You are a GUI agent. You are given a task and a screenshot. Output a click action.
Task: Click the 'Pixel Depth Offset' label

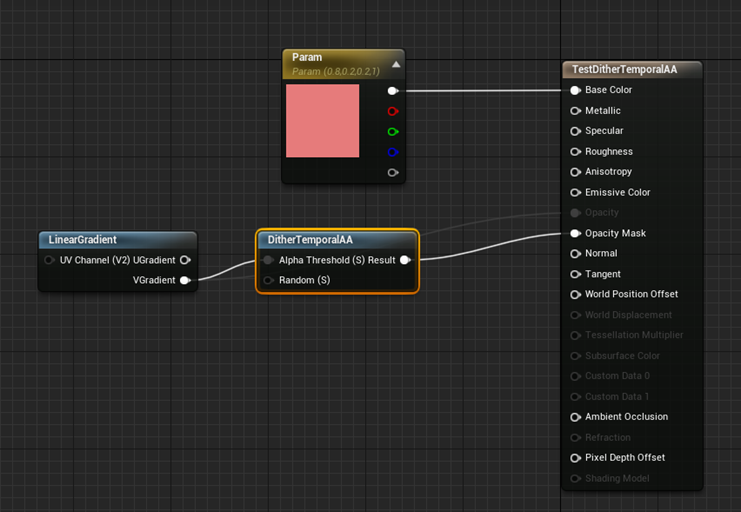pyautogui.click(x=625, y=458)
